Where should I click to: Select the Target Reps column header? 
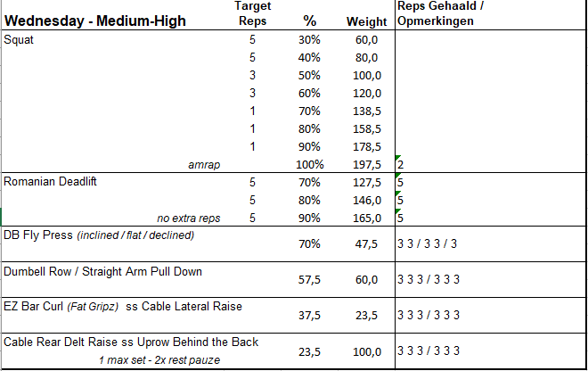[x=253, y=13]
